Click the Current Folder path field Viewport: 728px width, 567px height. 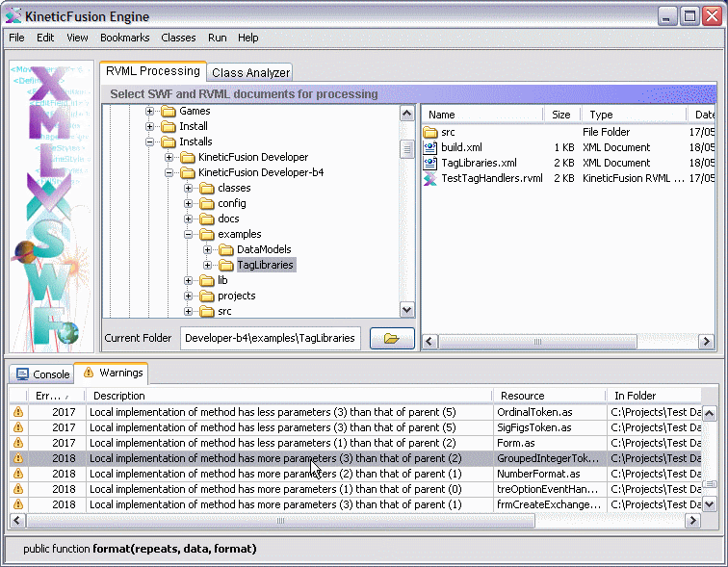pos(271,338)
